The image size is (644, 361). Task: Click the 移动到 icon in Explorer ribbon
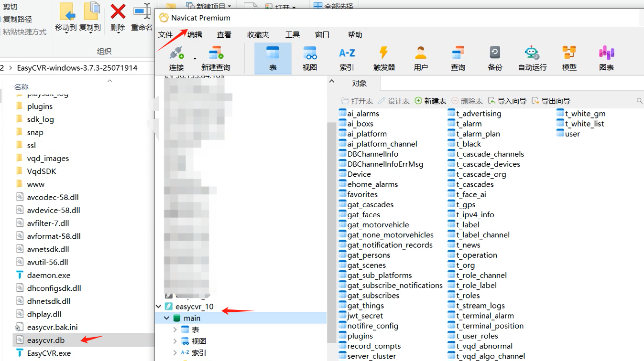pos(66,11)
